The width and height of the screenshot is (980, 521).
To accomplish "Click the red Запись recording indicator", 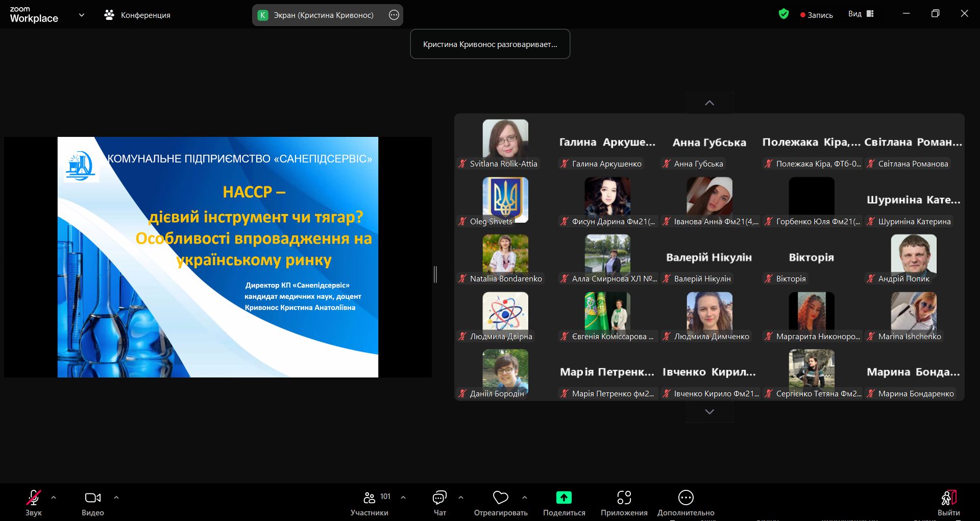I will 817,15.
